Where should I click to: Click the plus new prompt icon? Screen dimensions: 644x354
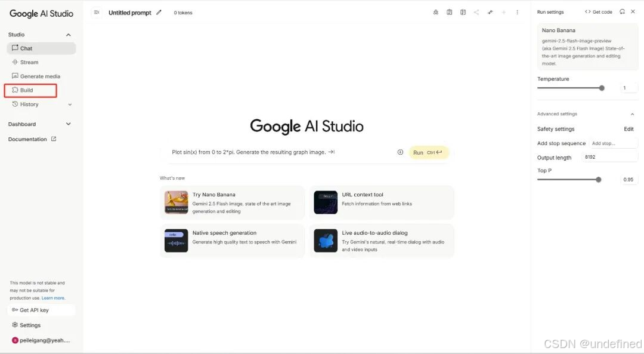(x=503, y=13)
